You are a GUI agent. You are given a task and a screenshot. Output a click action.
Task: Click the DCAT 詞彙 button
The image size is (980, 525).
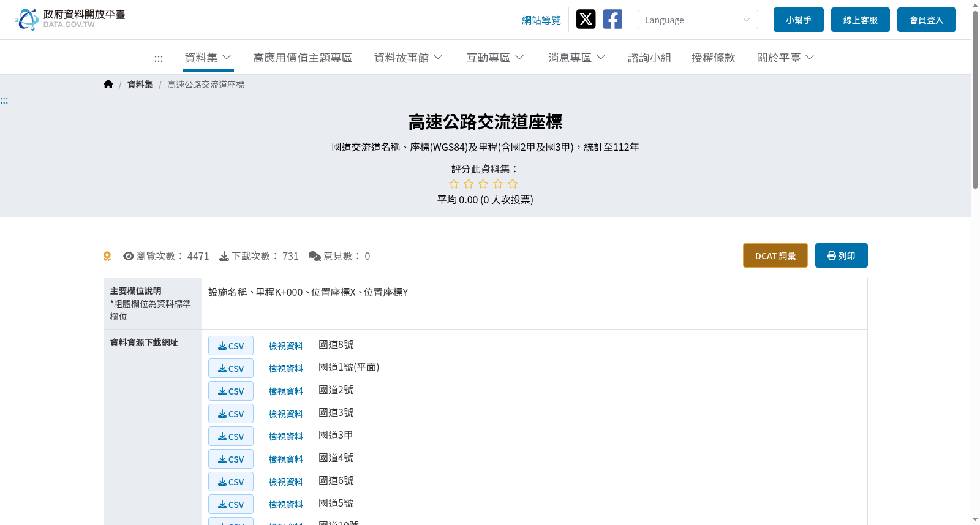click(775, 255)
